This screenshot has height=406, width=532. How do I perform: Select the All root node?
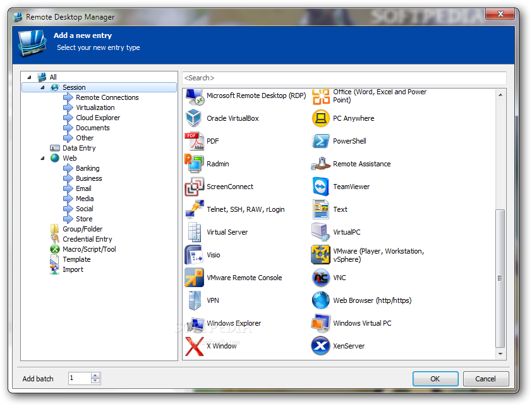tap(53, 77)
